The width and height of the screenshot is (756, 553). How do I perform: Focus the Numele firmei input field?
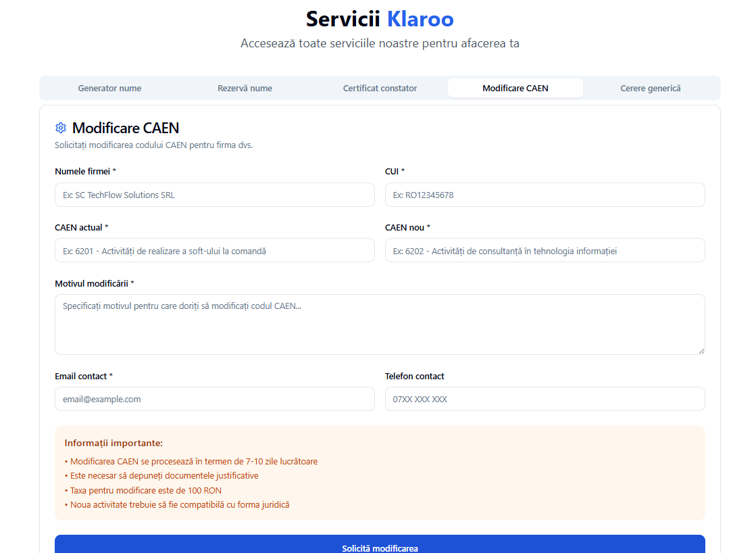coord(214,195)
